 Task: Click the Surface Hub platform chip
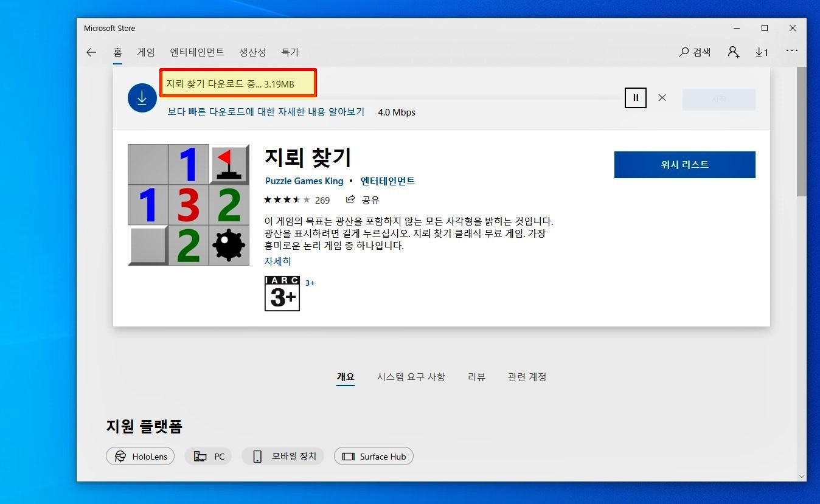pyautogui.click(x=374, y=457)
